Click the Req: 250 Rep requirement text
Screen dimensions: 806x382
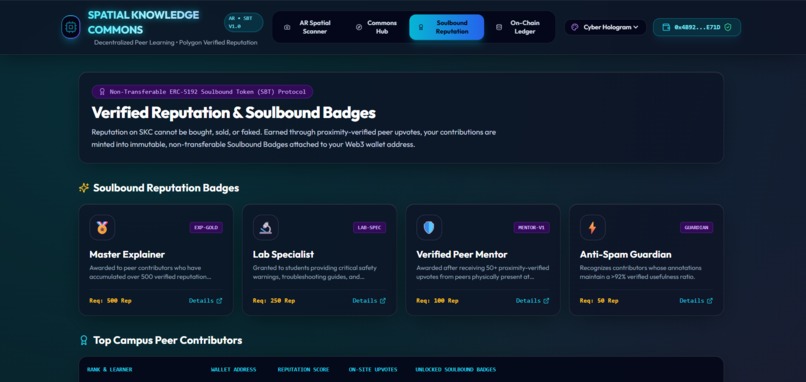tap(274, 301)
